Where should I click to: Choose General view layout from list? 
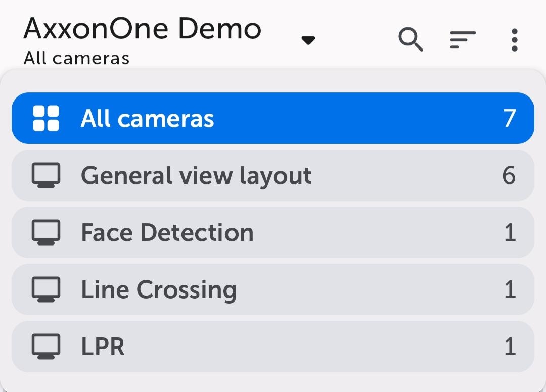(196, 176)
